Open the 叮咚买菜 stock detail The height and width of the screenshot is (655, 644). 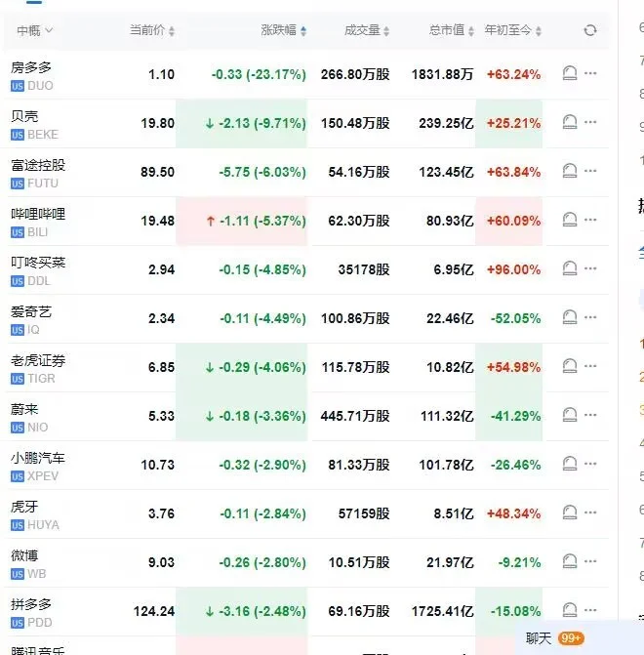(x=39, y=263)
